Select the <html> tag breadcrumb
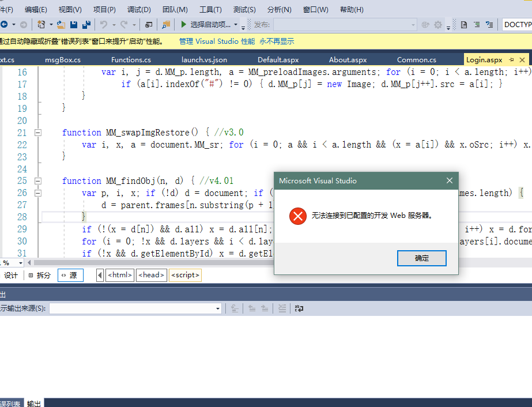The image size is (532, 407). click(x=120, y=275)
